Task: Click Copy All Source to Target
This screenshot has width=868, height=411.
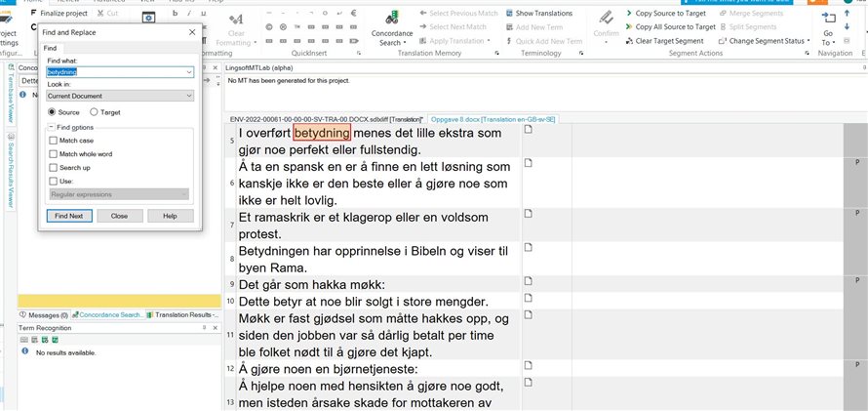Action: click(x=670, y=26)
